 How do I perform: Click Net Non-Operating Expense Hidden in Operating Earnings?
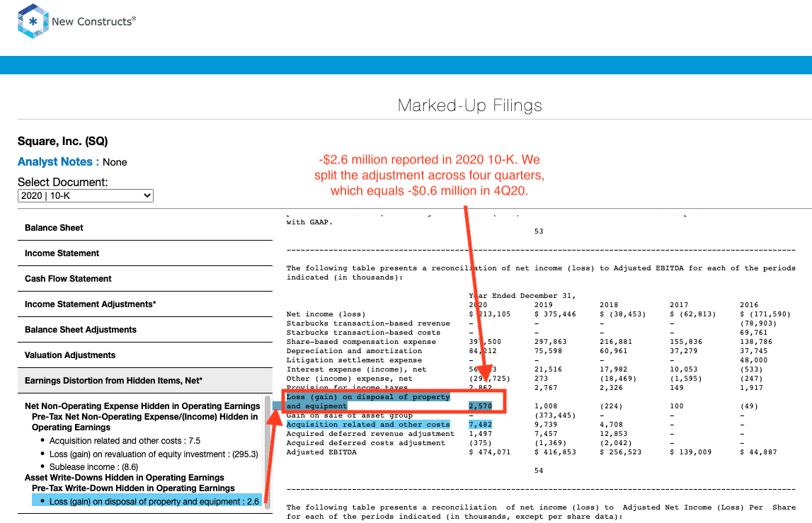(142, 406)
